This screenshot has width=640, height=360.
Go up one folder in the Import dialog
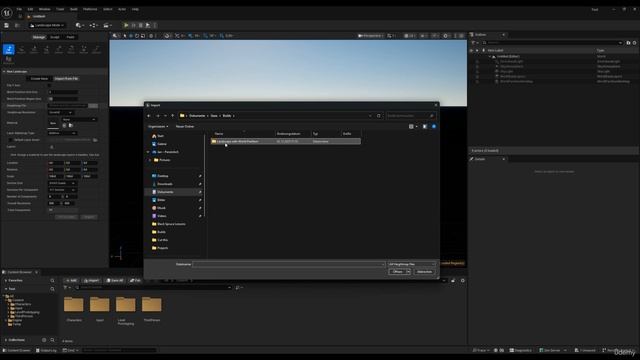(x=172, y=116)
